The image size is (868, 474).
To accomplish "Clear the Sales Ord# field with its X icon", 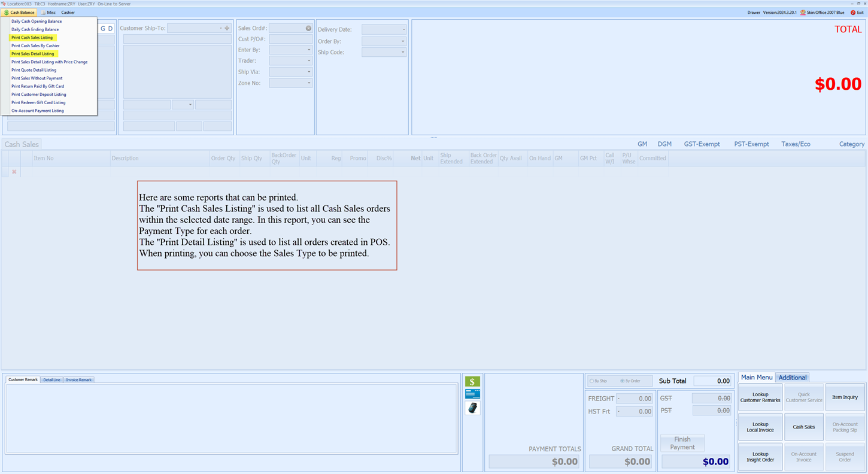I will coord(308,28).
